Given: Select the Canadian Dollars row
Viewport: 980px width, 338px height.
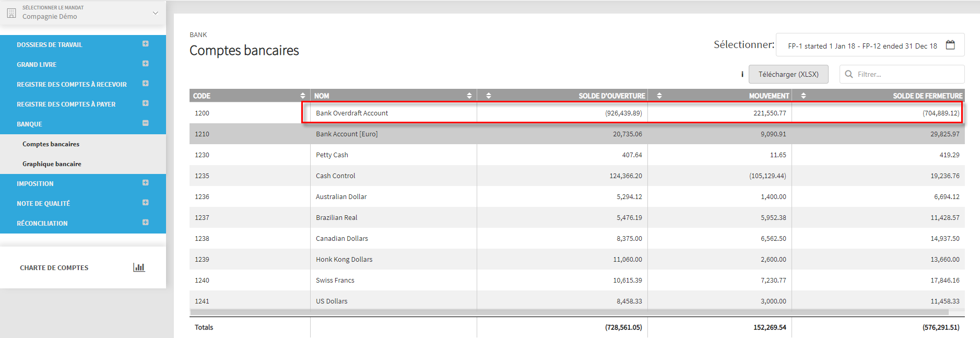Looking at the screenshot, I should [x=577, y=238].
